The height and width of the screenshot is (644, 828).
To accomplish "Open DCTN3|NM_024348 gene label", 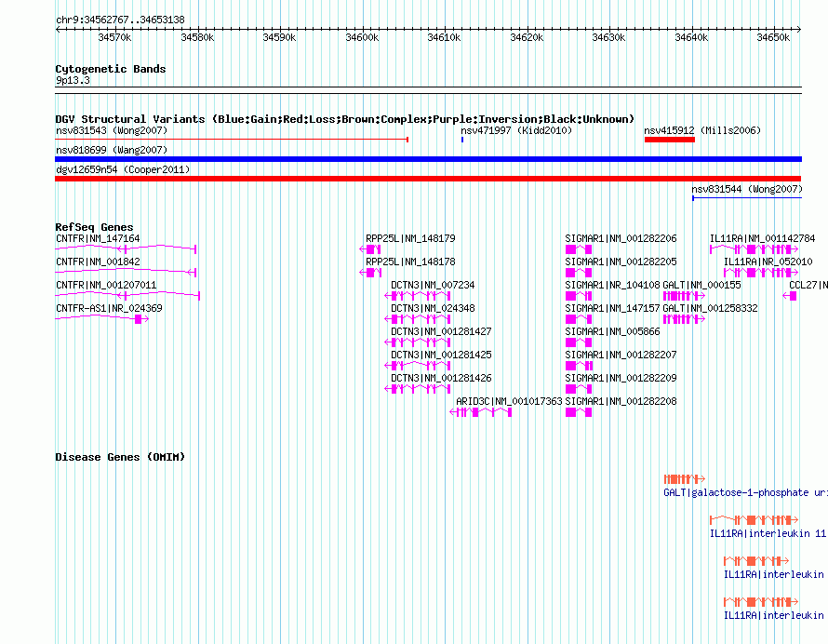I will coord(433,309).
